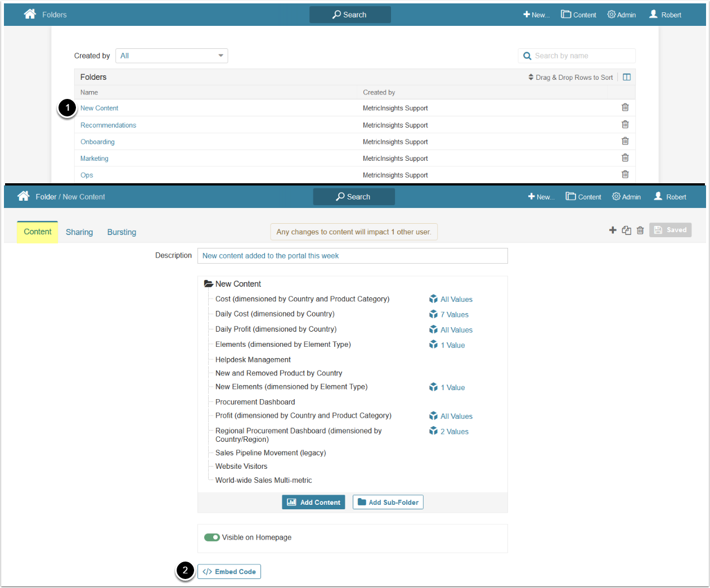Click the cube icon for Elements 1 Value
Screen dimensions: 710x588
pos(433,345)
